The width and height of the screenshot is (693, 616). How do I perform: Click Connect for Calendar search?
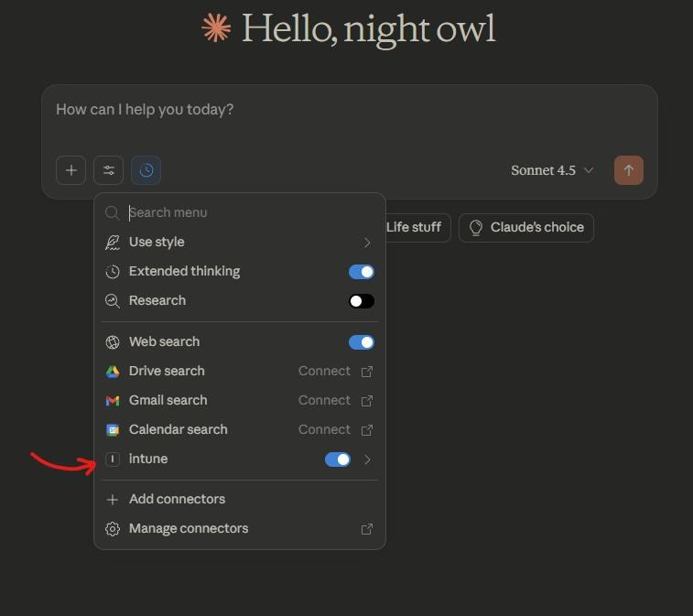tap(324, 429)
